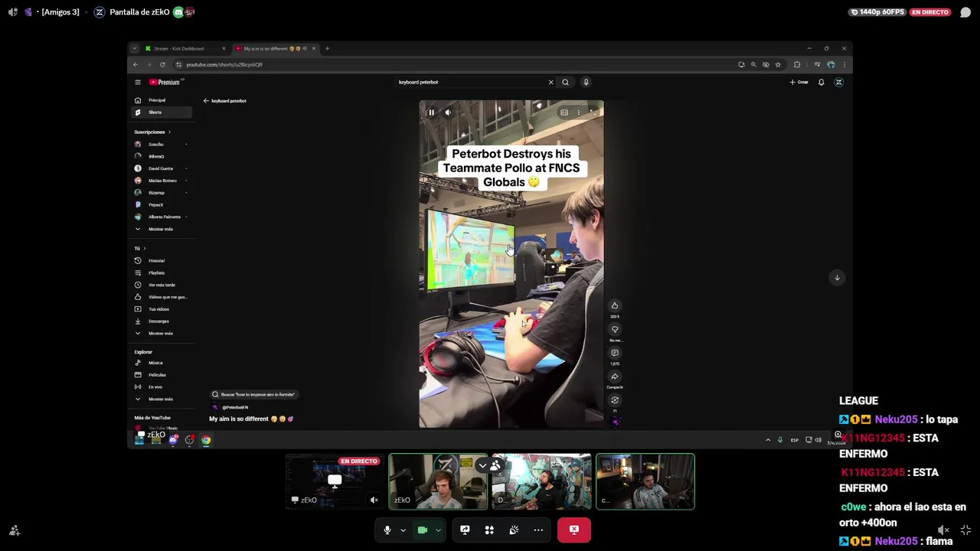Expand Mostrar más below Descargas
Viewport: 980px width, 551px height.
pos(161,334)
